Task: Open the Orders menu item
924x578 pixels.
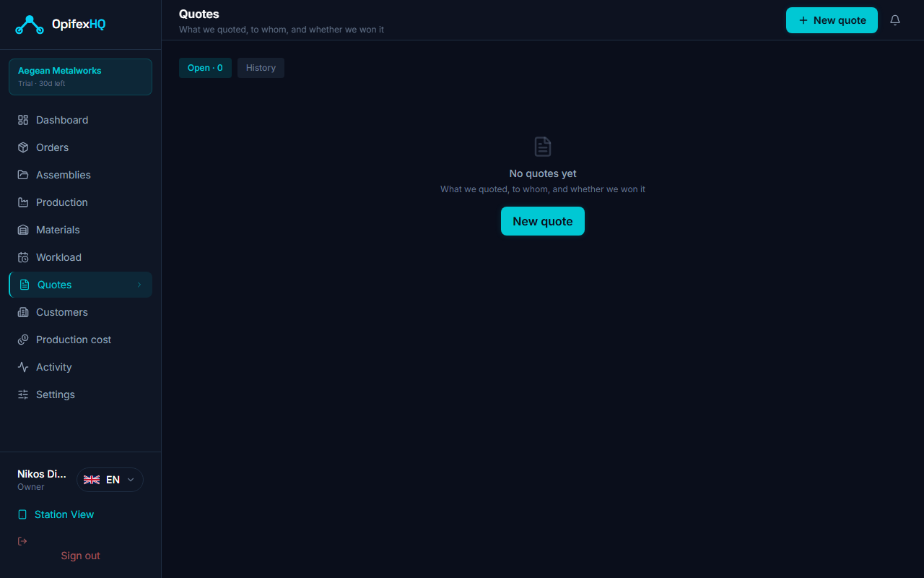Action: pyautogui.click(x=80, y=147)
